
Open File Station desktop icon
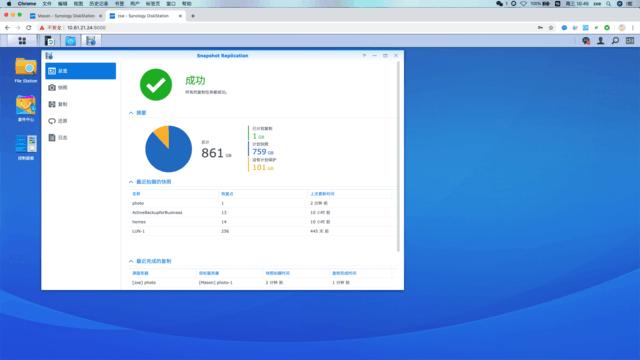[x=26, y=70]
